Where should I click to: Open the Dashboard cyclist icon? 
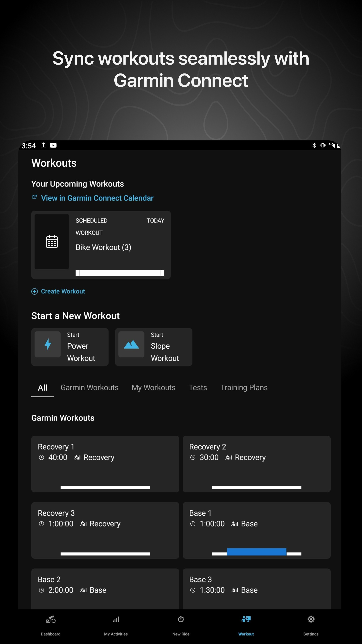[51, 619]
